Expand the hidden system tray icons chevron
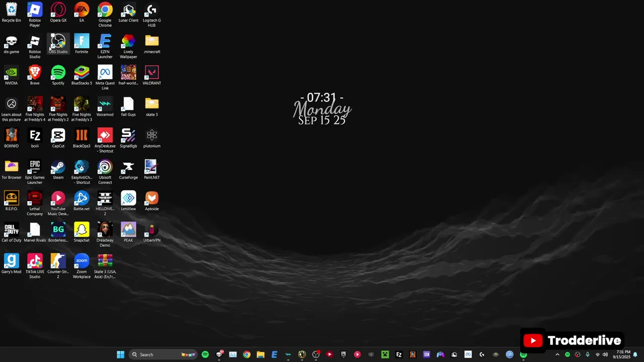This screenshot has height=362, width=644. pos(557,354)
